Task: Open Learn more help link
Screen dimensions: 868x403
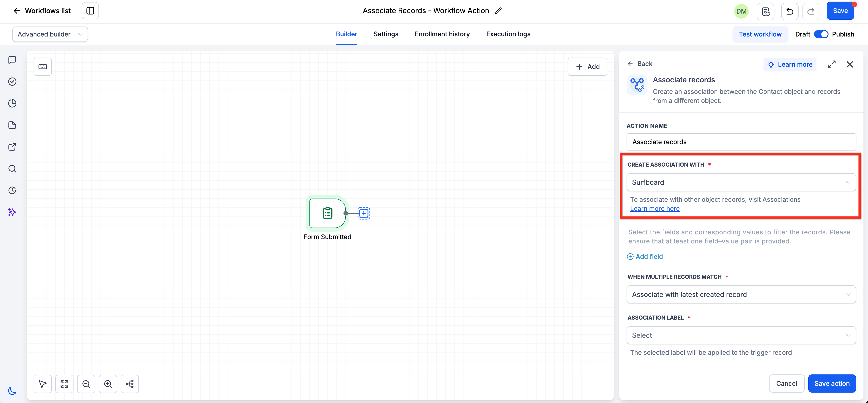Action: (x=790, y=64)
